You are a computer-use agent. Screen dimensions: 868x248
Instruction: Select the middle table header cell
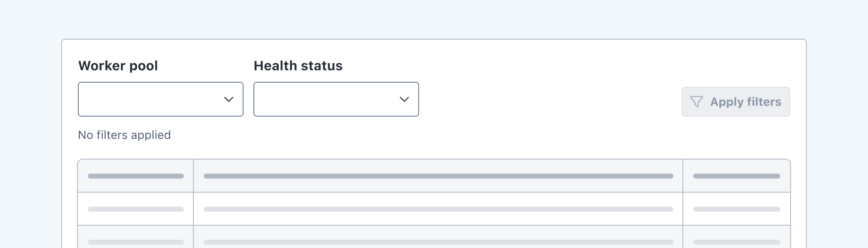(x=438, y=175)
